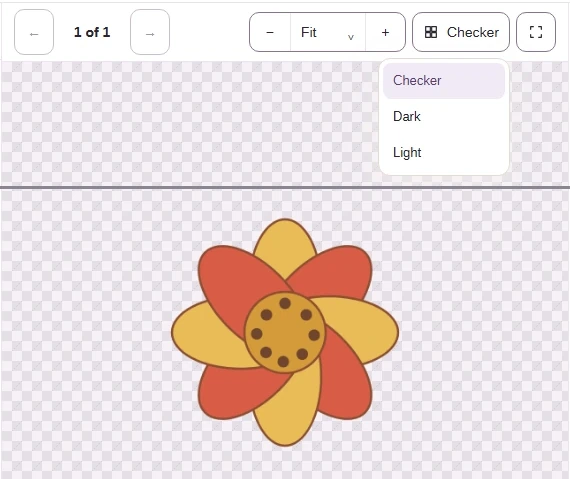This screenshot has width=570, height=479.
Task: Go to previous image with left arrow
Action: [34, 32]
